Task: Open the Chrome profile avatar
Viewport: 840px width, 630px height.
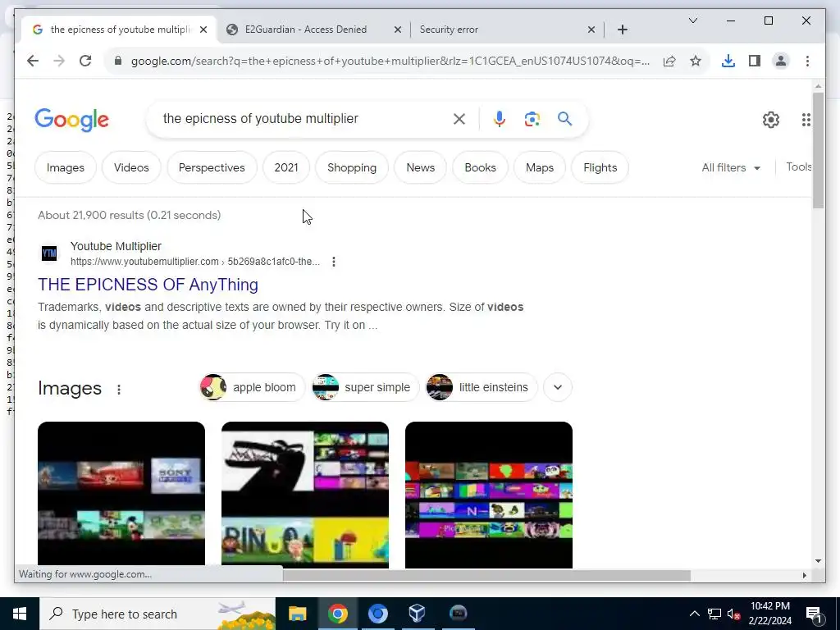Action: click(781, 61)
